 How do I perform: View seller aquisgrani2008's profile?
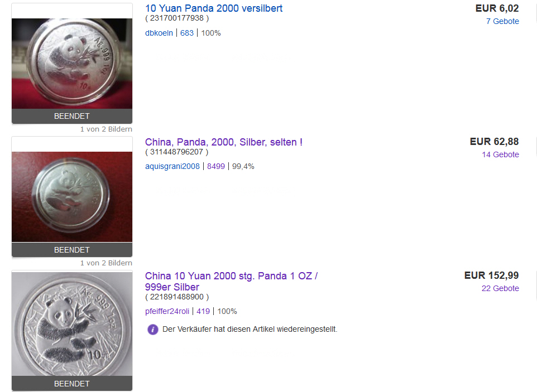172,167
